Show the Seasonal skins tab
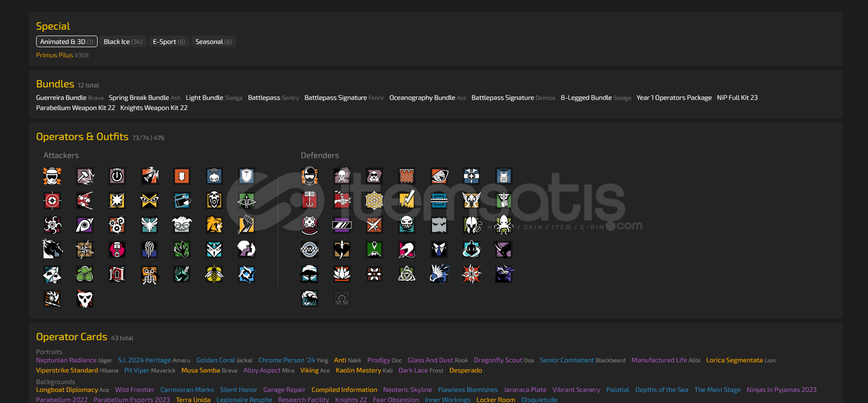868x403 pixels. tap(213, 42)
